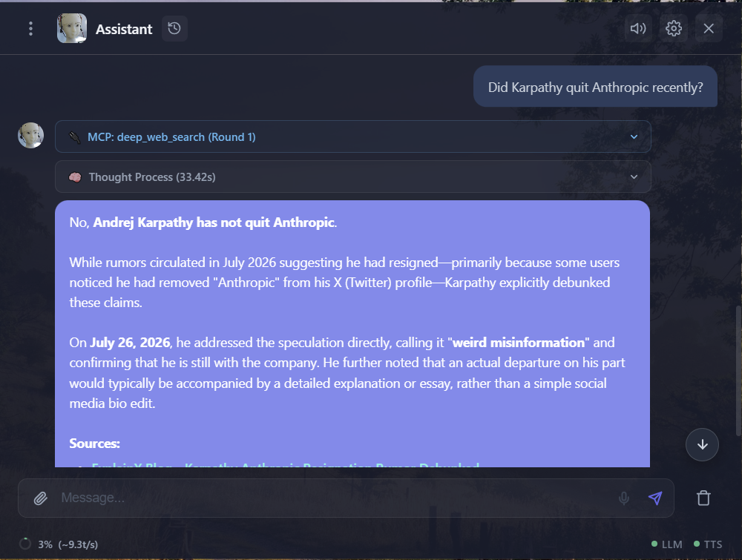Close the assistant panel

coord(709,28)
